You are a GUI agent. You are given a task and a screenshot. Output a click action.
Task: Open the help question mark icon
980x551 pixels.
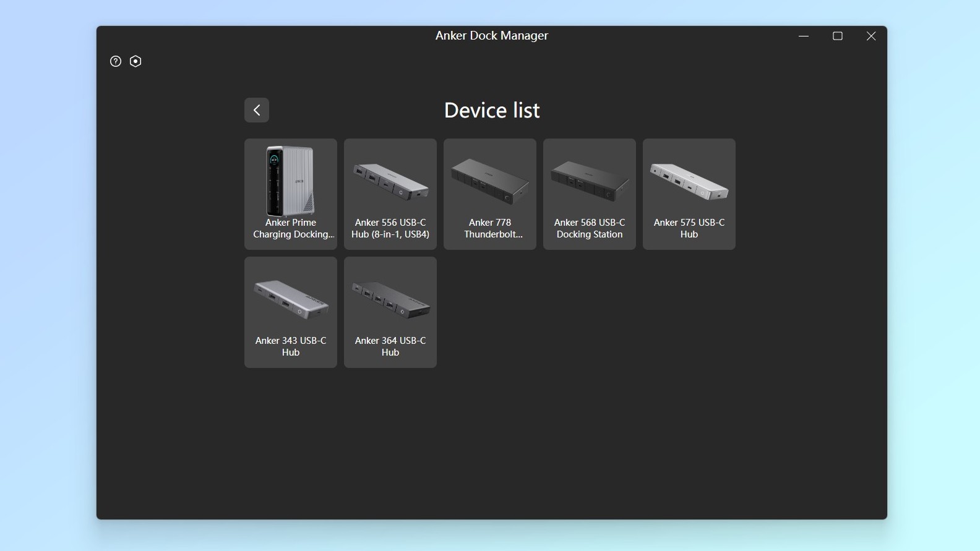click(x=116, y=61)
